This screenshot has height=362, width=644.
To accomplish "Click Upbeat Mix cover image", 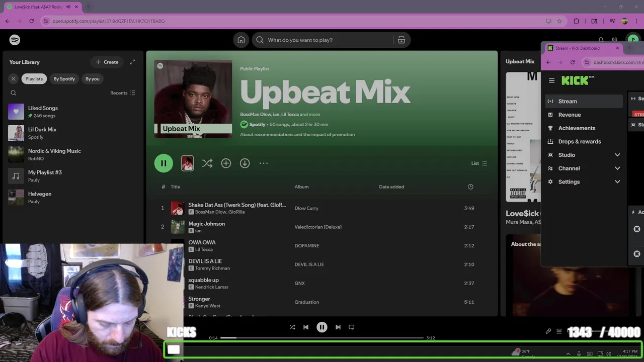I will tap(193, 99).
